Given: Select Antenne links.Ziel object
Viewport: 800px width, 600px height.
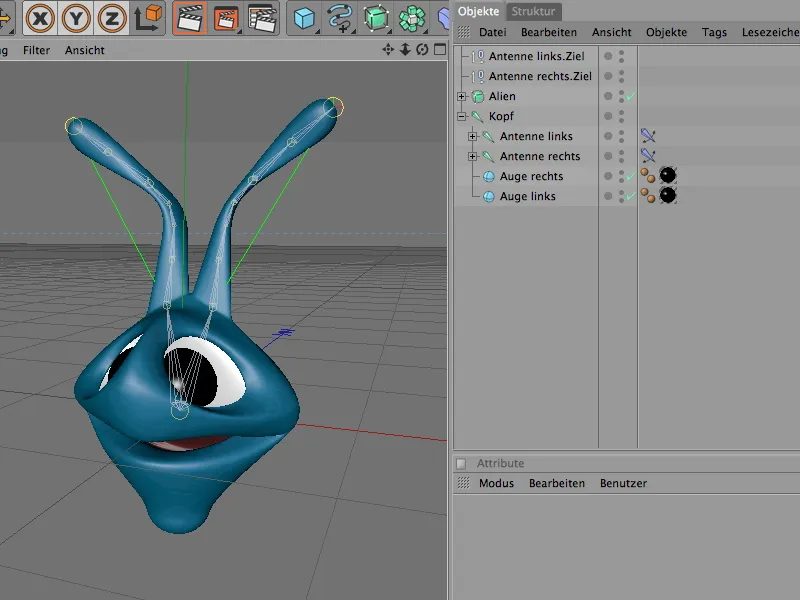Looking at the screenshot, I should [536, 56].
